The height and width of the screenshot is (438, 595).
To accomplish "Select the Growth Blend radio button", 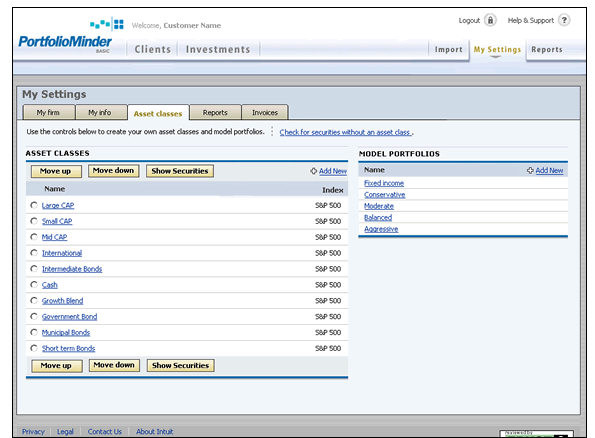I will (34, 301).
